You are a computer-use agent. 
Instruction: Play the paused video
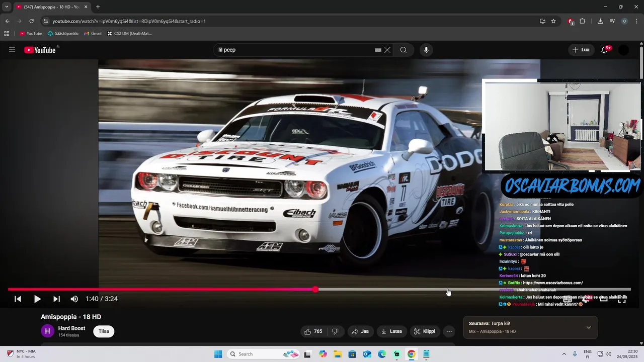37,299
